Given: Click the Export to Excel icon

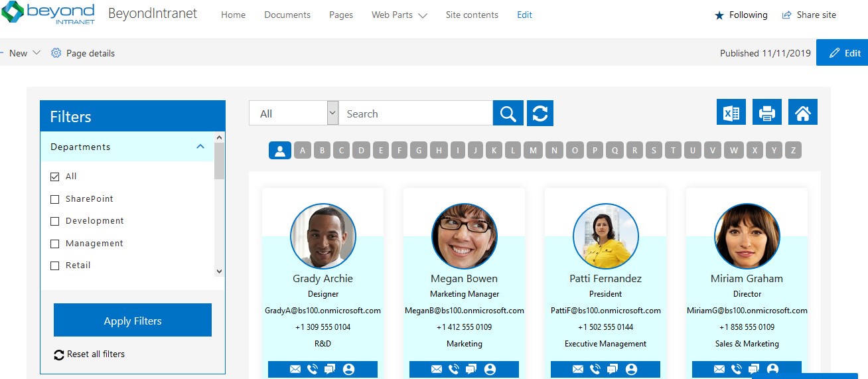Looking at the screenshot, I should (731, 113).
